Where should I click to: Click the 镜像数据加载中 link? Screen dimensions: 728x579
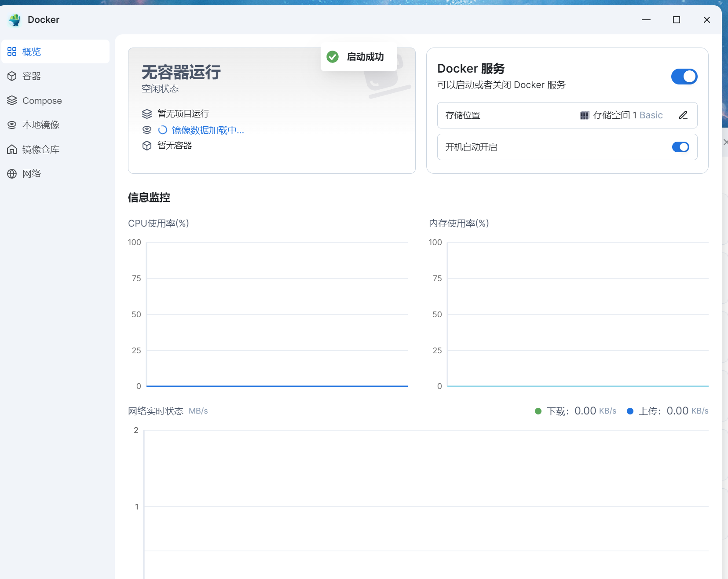205,130
